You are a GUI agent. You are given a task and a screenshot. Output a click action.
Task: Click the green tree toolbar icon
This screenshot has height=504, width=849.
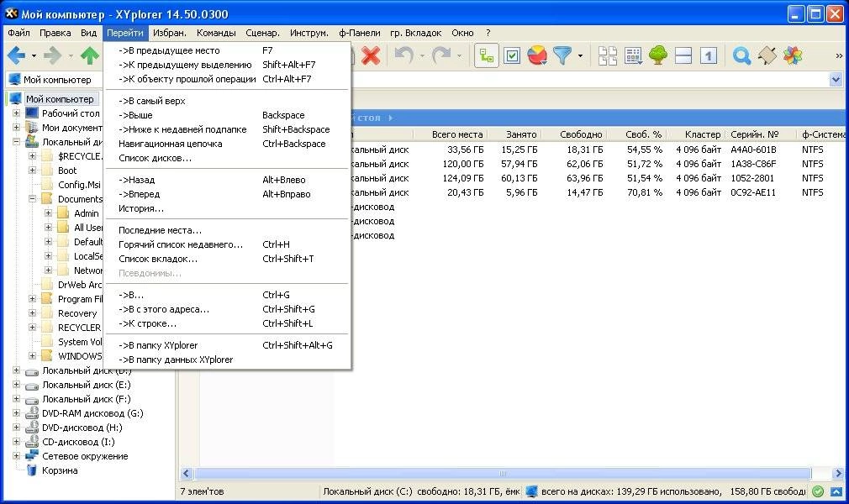coord(658,55)
